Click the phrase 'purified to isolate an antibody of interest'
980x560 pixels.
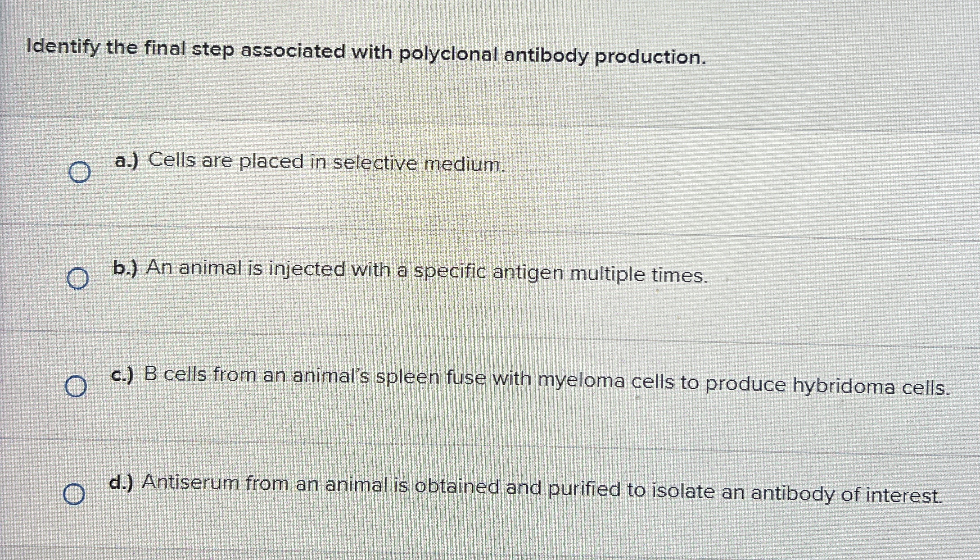pyautogui.click(x=745, y=492)
